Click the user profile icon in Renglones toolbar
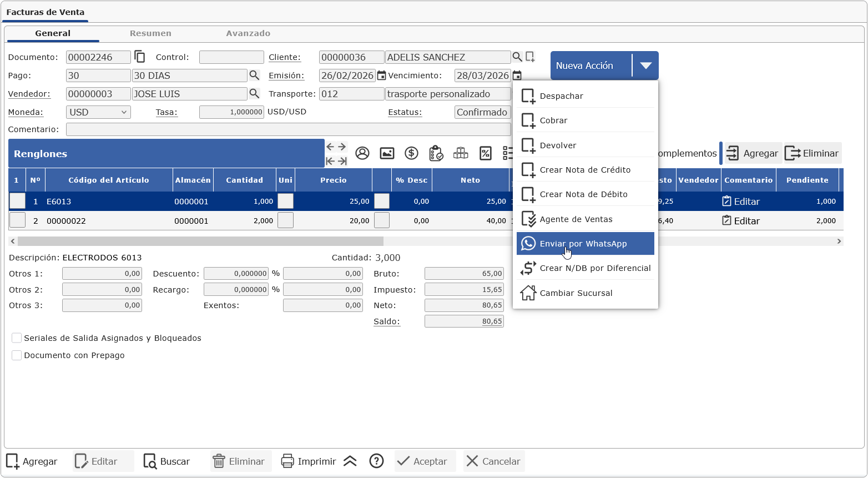The image size is (868, 478). (x=362, y=153)
